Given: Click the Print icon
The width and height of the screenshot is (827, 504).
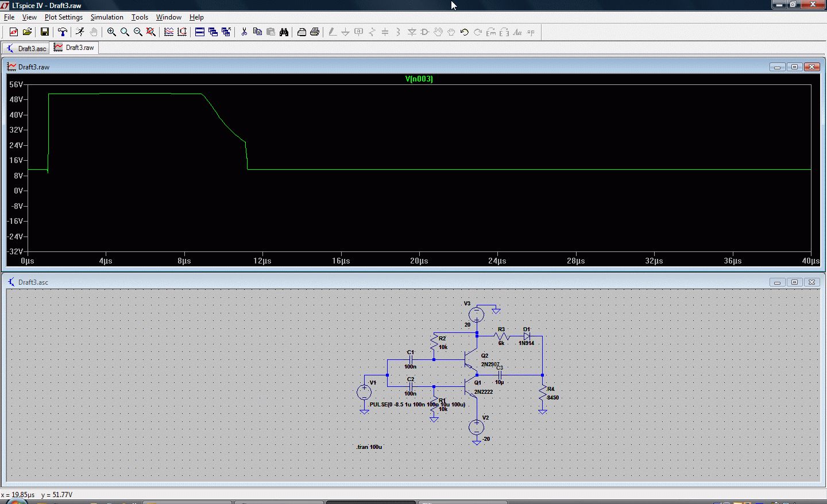Looking at the screenshot, I should tap(315, 32).
